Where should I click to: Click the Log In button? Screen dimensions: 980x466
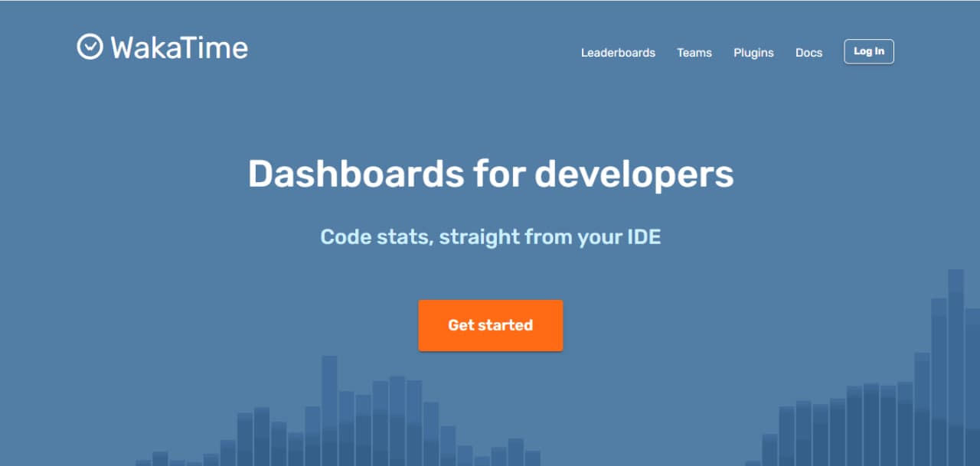(869, 51)
